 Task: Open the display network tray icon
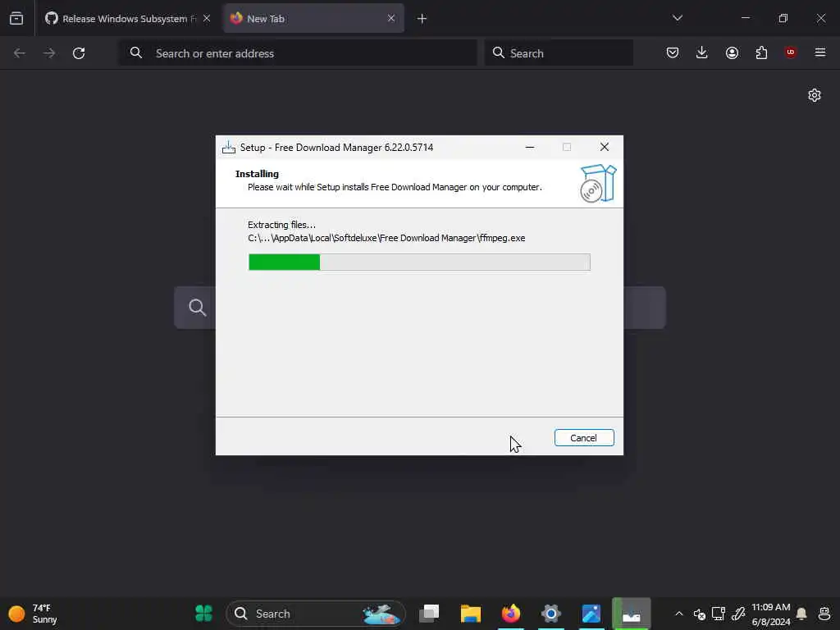719,614
